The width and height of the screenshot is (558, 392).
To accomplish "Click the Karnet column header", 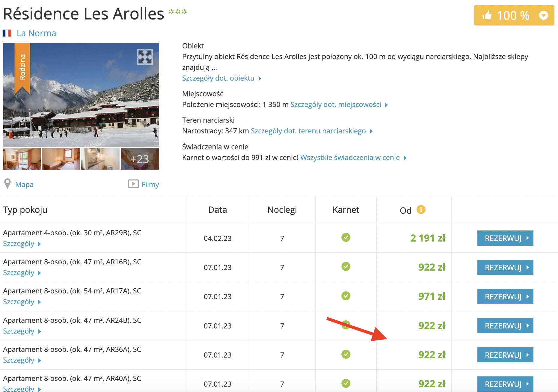I will coord(346,210).
